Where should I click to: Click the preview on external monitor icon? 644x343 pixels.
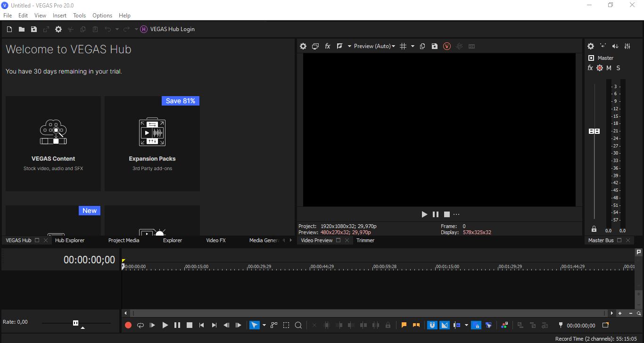[x=315, y=46]
